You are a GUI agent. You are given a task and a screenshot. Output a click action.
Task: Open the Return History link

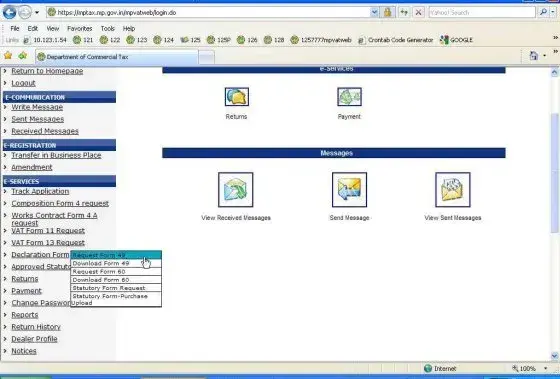coord(36,327)
